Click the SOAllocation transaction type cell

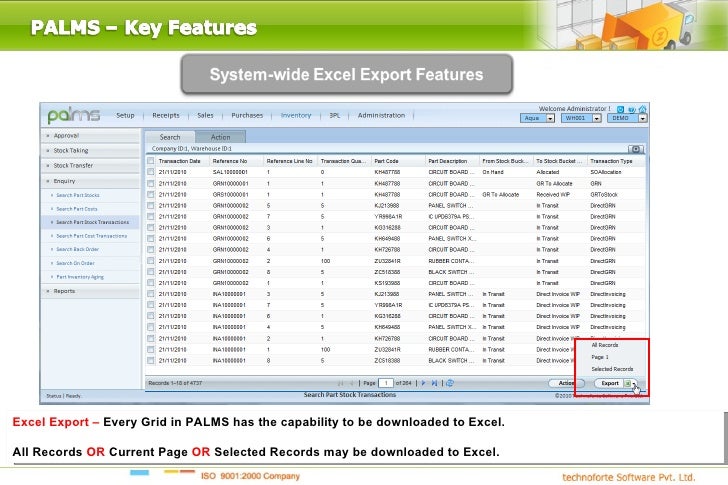coord(606,172)
